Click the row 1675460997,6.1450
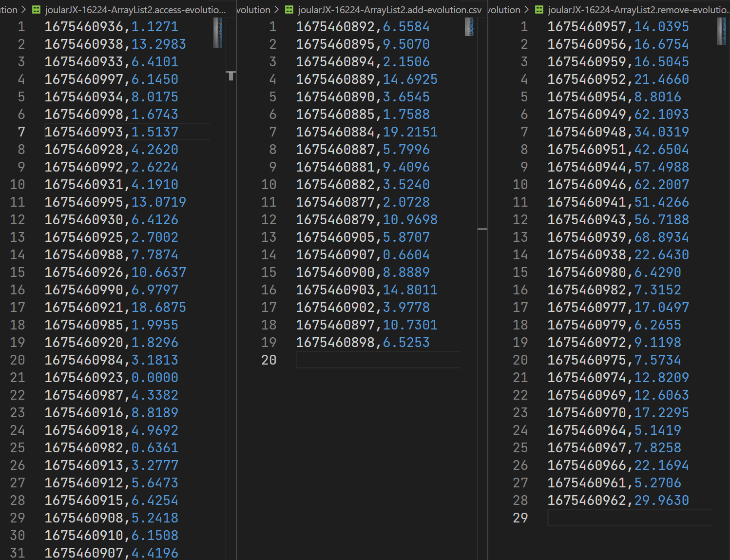This screenshot has height=560, width=730. 112,79
